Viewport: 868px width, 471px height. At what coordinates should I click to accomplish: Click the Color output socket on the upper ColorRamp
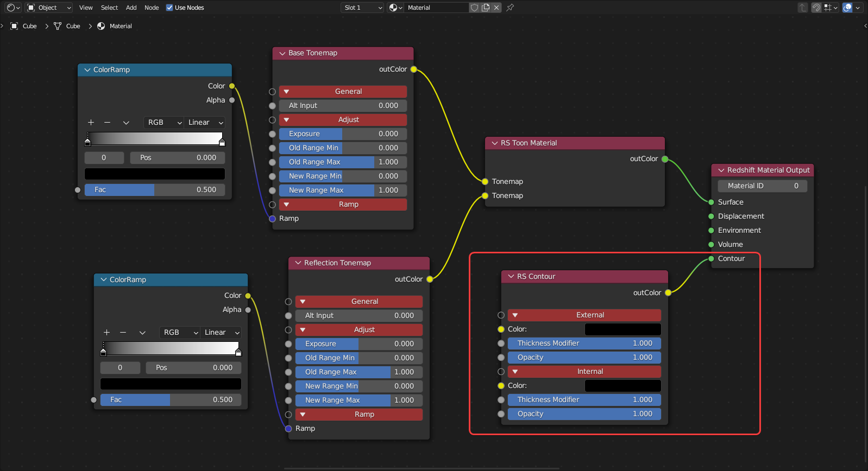point(232,86)
